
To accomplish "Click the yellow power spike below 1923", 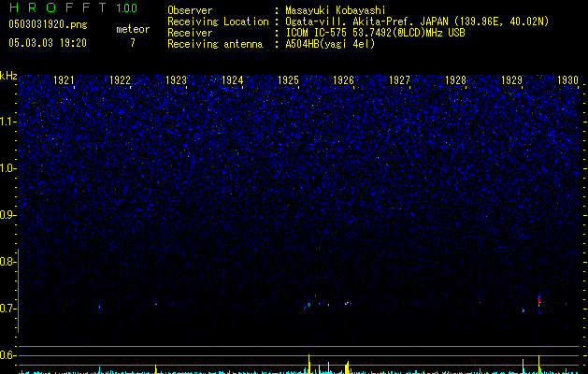I will pos(155,368).
